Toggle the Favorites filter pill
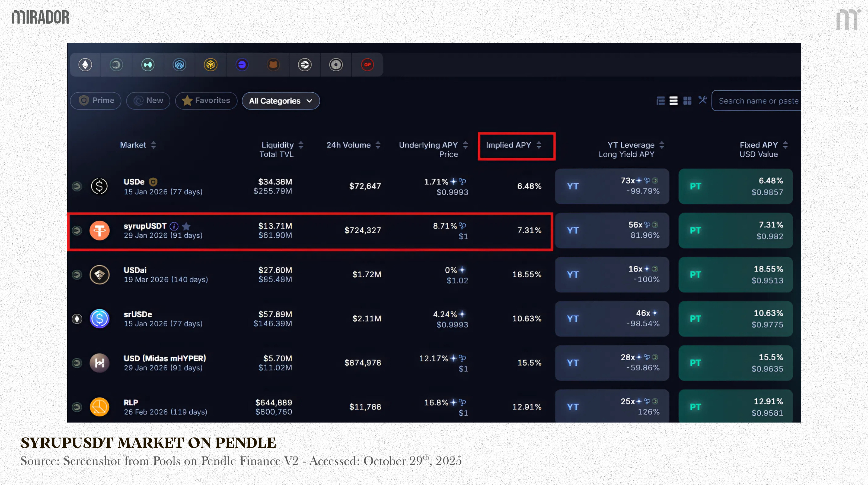The height and width of the screenshot is (485, 868). pyautogui.click(x=206, y=100)
